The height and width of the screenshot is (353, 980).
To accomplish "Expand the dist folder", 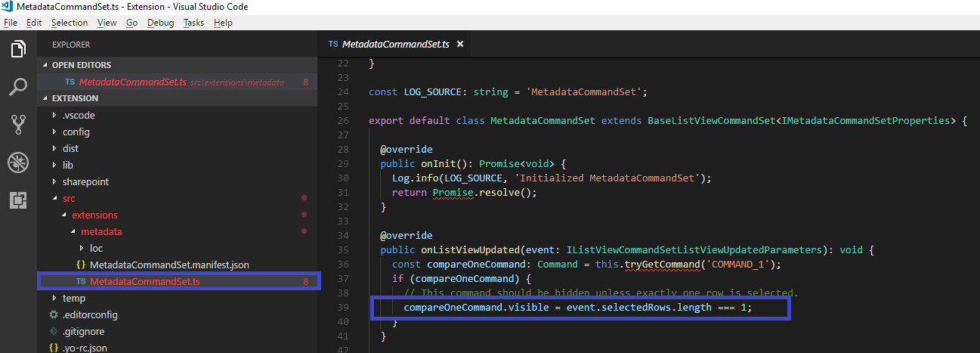I will click(70, 149).
